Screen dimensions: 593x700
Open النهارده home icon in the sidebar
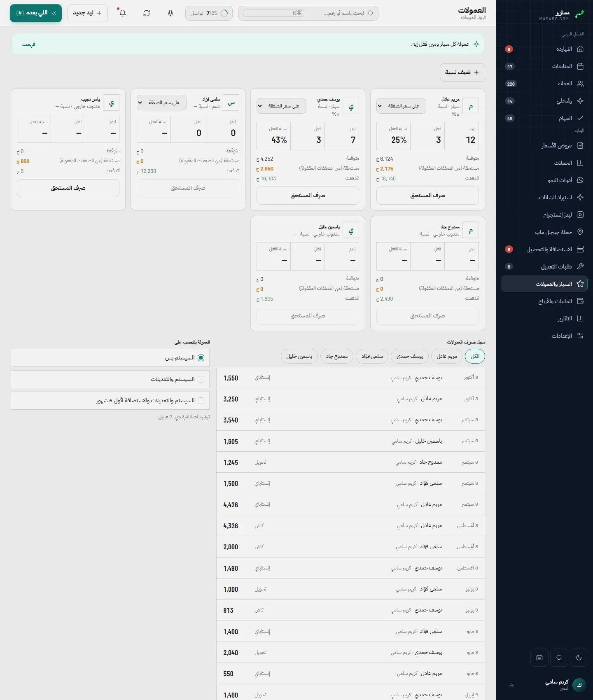coord(580,49)
